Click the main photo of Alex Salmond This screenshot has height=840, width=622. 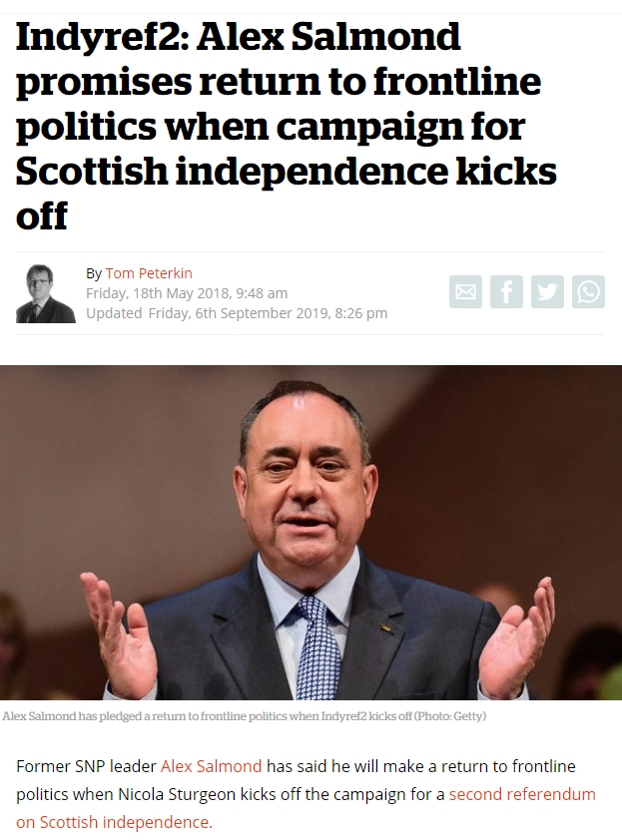click(x=311, y=533)
